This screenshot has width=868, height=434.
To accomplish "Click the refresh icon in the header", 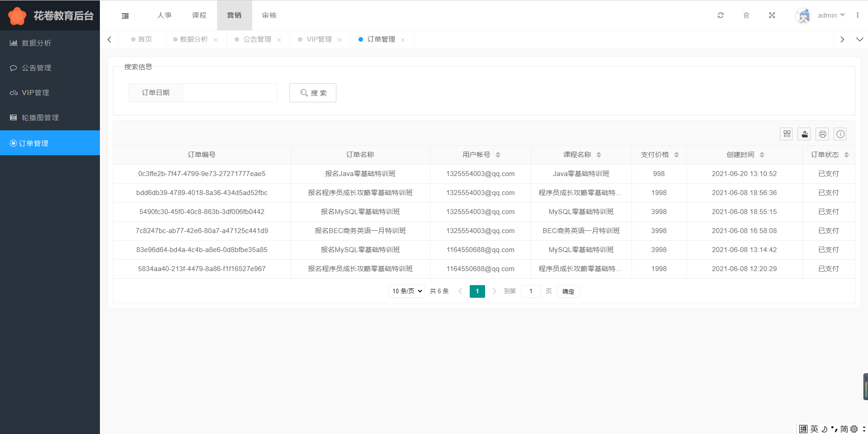I will [721, 15].
